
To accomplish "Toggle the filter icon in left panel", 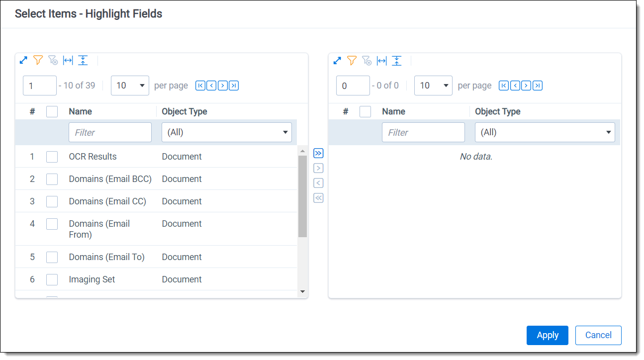I will (x=38, y=61).
